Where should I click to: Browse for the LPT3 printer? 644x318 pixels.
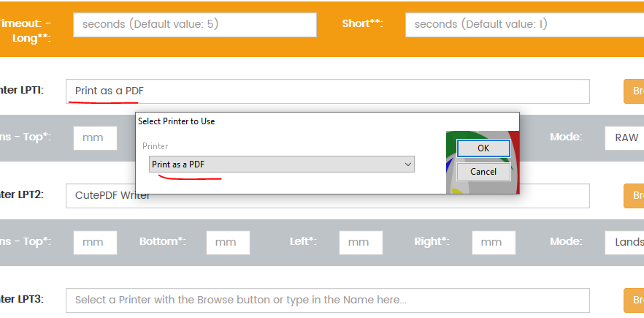(x=634, y=300)
